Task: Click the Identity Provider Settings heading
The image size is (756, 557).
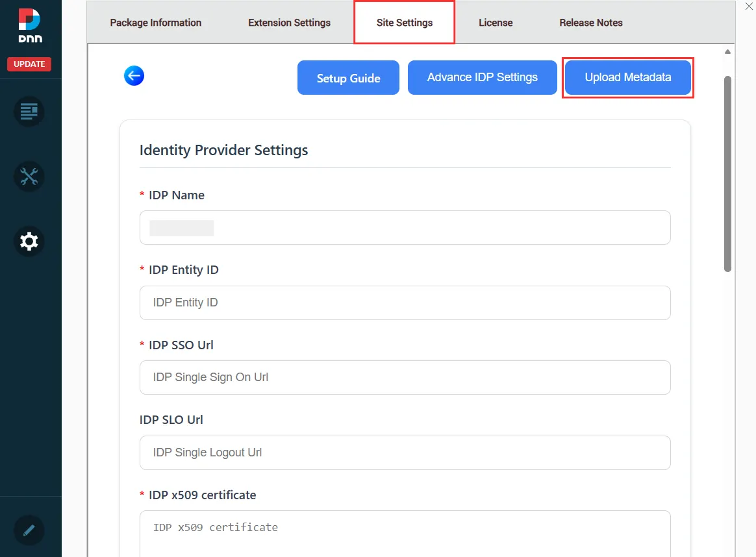Action: click(223, 151)
